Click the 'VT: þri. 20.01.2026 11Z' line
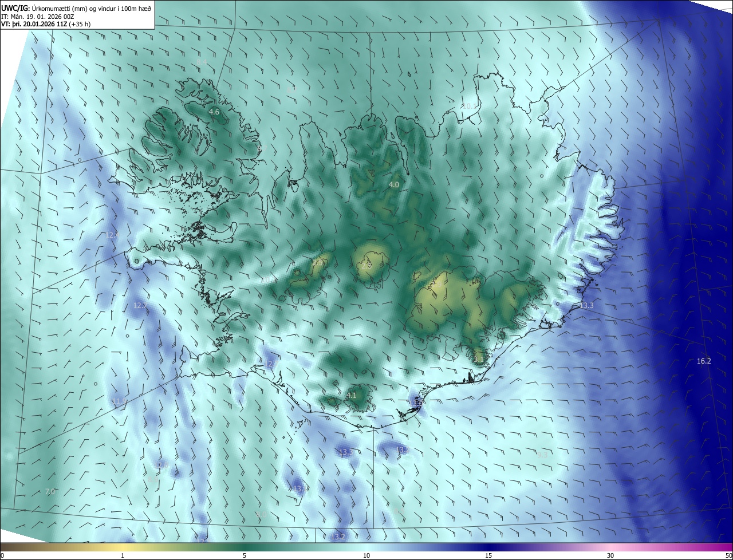This screenshot has width=733, height=560. point(46,24)
